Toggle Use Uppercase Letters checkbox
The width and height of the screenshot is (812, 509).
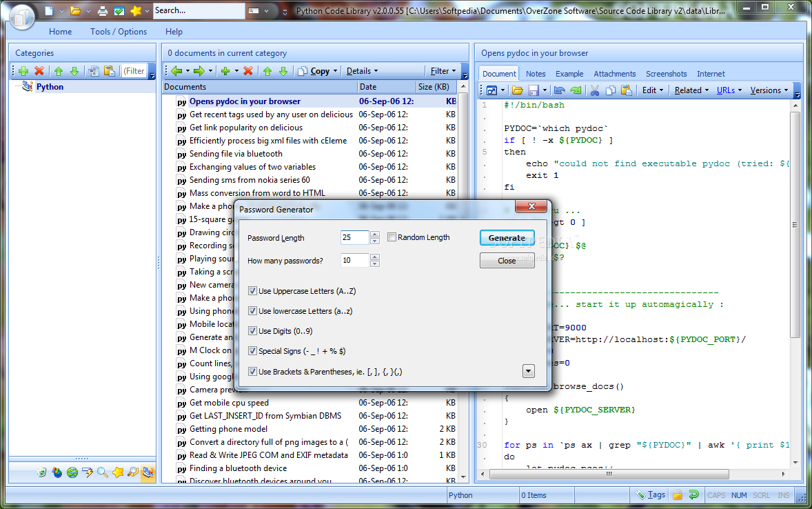(253, 291)
